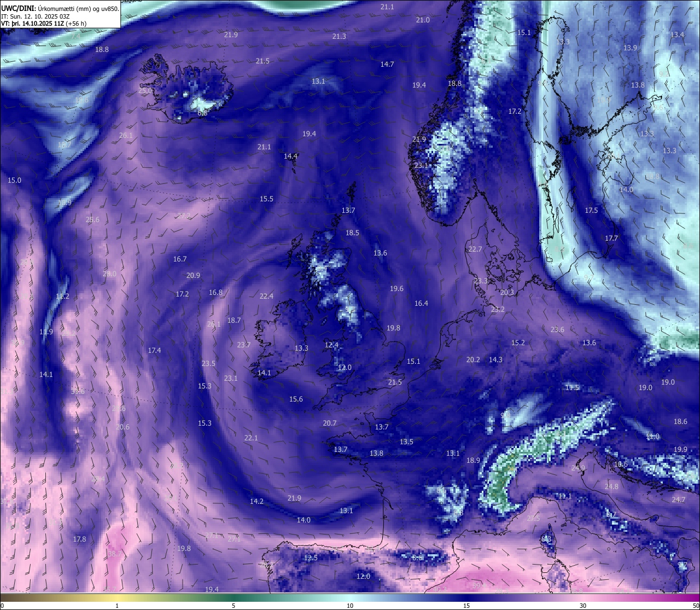The image size is (700, 610).
Task: Click the 16.7 value label
Action: pos(180,259)
